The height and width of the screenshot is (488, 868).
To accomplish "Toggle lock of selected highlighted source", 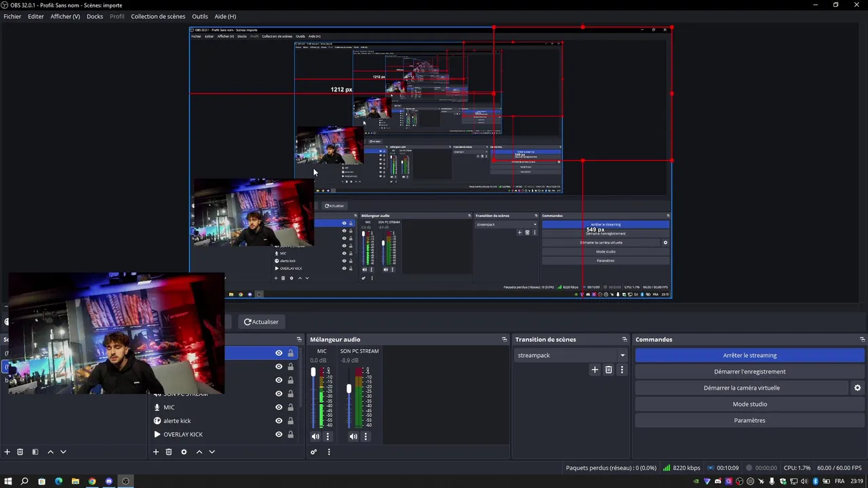I will [x=290, y=353].
